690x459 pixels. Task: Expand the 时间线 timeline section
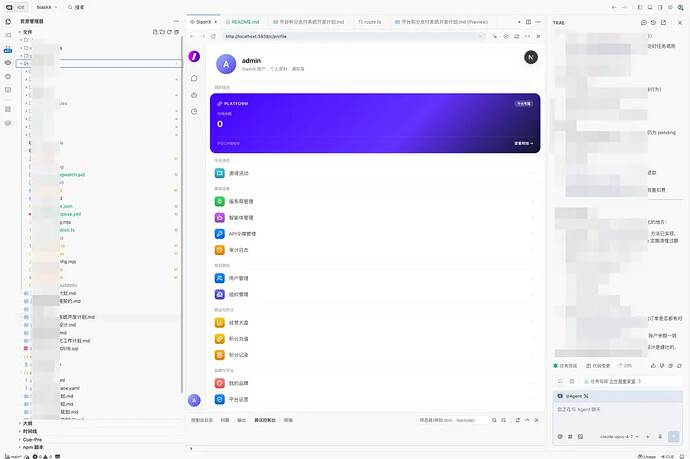tap(29, 431)
